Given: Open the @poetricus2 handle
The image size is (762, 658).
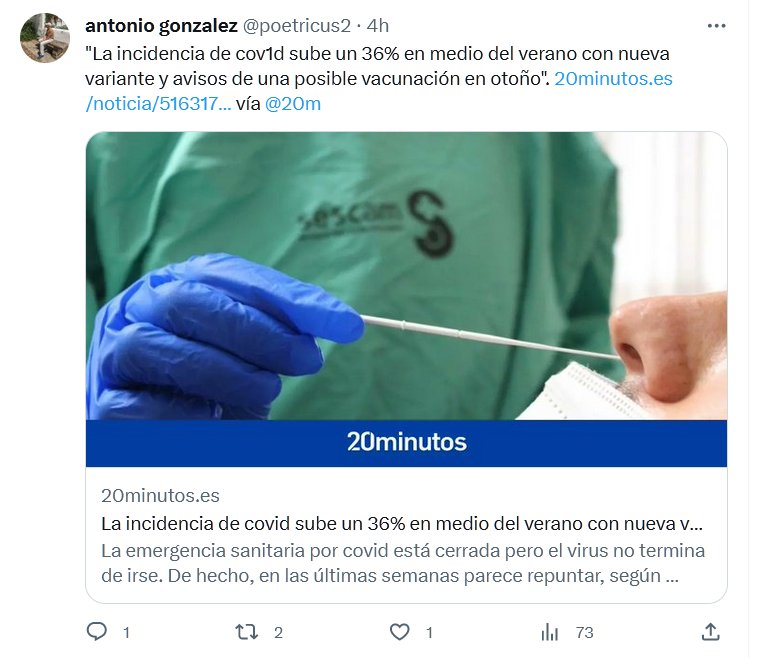Looking at the screenshot, I should [x=296, y=26].
